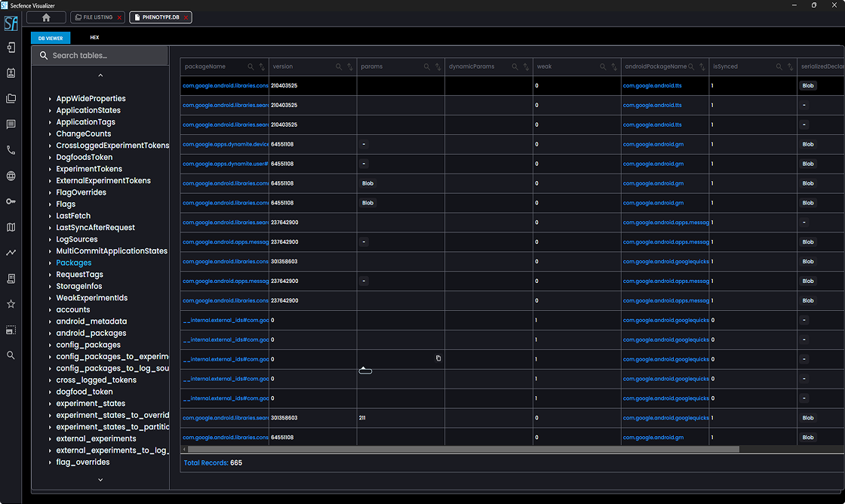Click the params value 211 cell

point(401,418)
